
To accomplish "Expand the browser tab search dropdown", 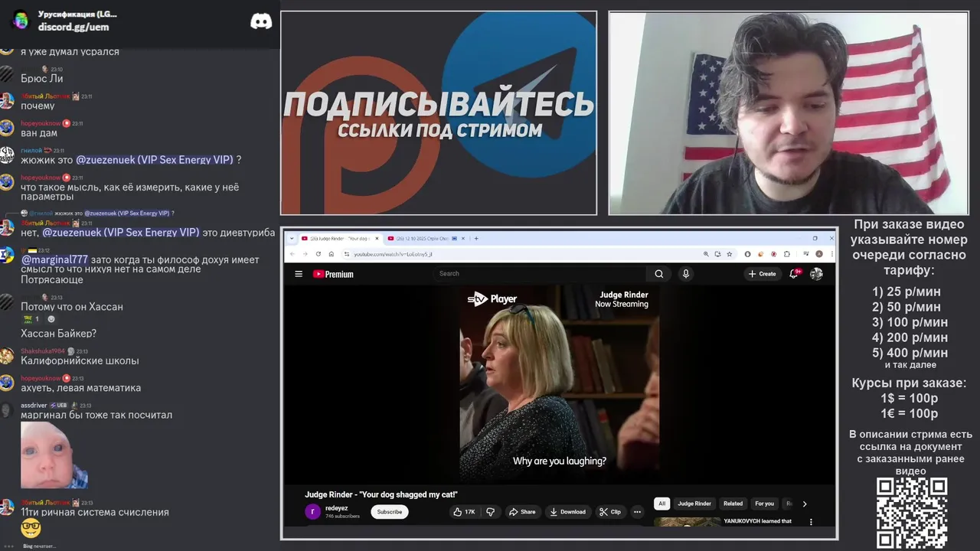I will click(292, 238).
